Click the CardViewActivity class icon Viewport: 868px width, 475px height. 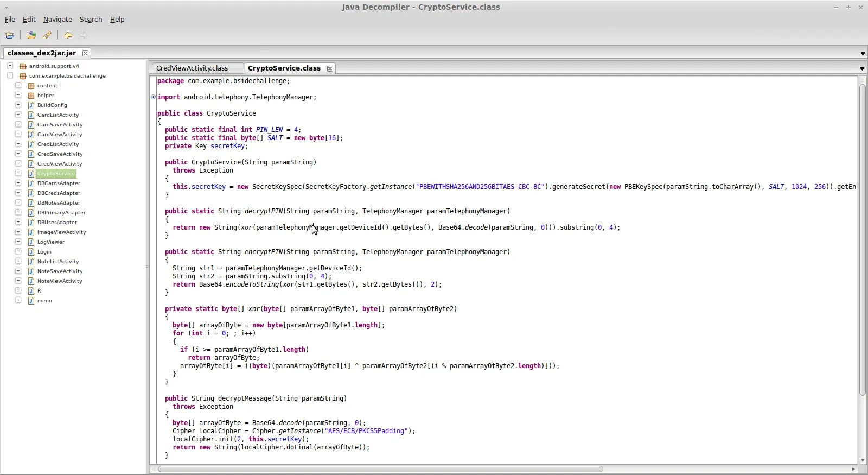(31, 135)
